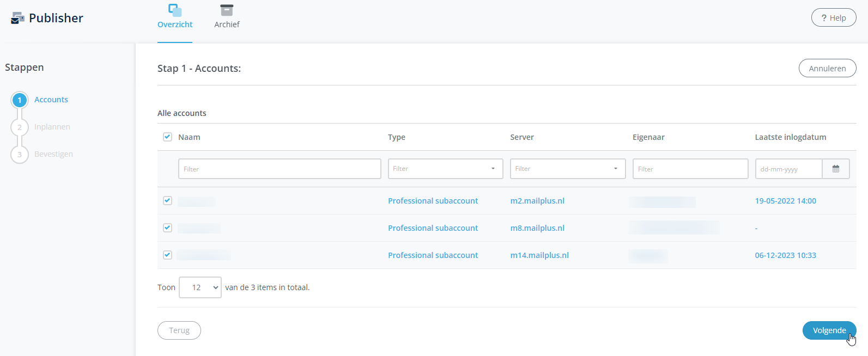Viewport: 868px width, 356px height.
Task: Open the Archief archive box icon
Action: 227,10
